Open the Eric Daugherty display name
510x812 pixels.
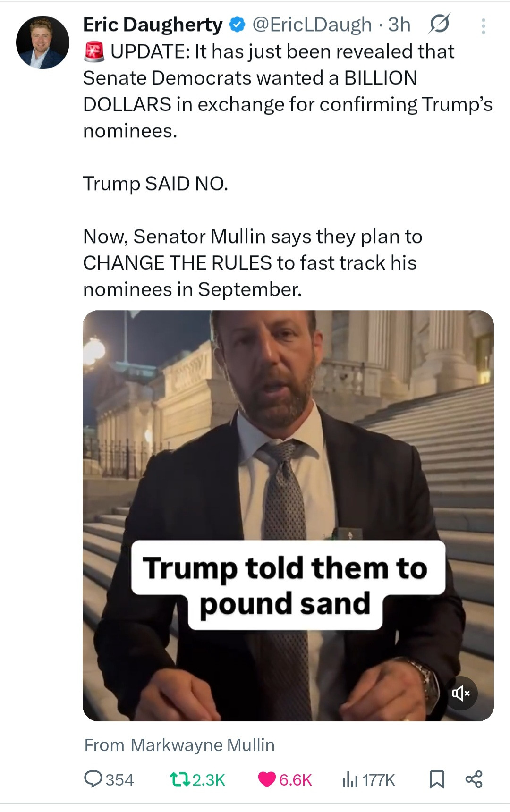tap(153, 25)
